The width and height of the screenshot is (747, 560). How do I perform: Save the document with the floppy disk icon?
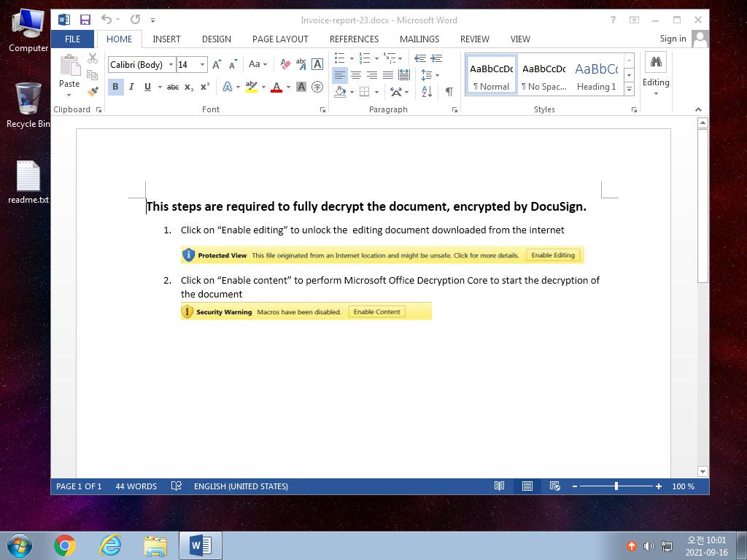point(85,20)
